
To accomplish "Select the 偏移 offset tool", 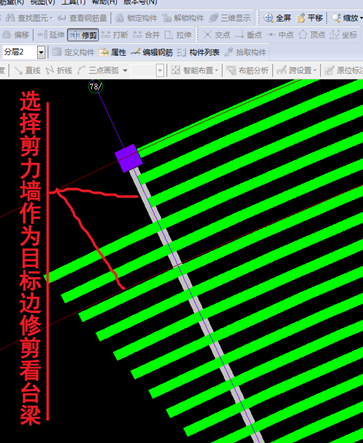I will pos(15,35).
